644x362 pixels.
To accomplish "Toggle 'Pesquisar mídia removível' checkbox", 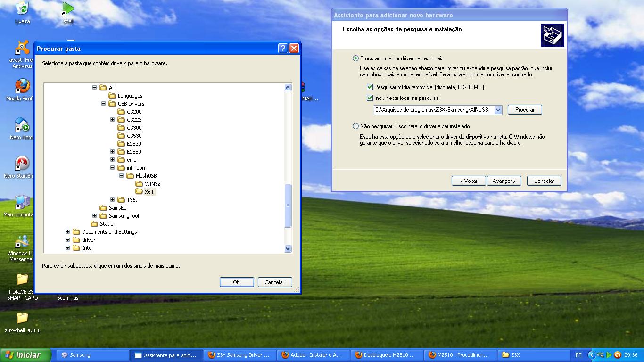I will coord(370,87).
